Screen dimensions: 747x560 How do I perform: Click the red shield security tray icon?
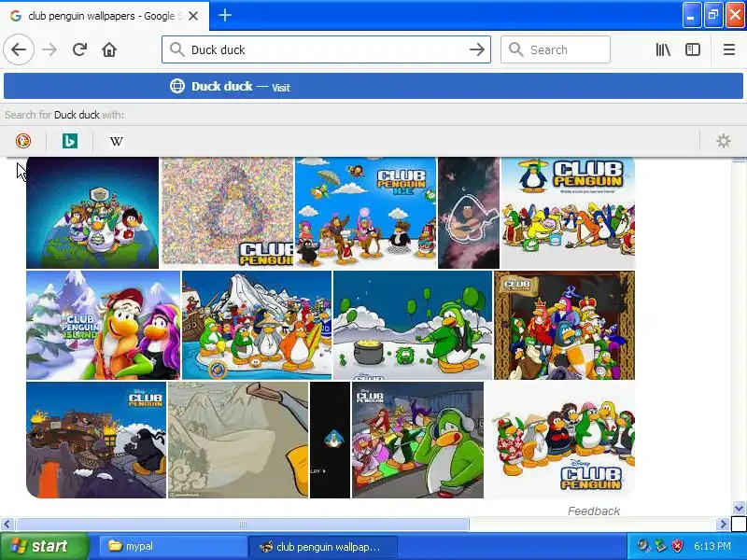(x=677, y=546)
